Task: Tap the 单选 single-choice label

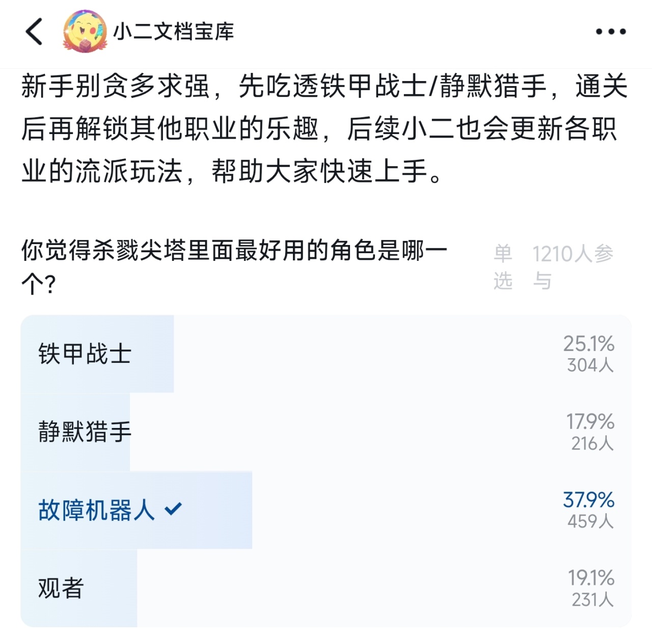Action: coord(503,266)
